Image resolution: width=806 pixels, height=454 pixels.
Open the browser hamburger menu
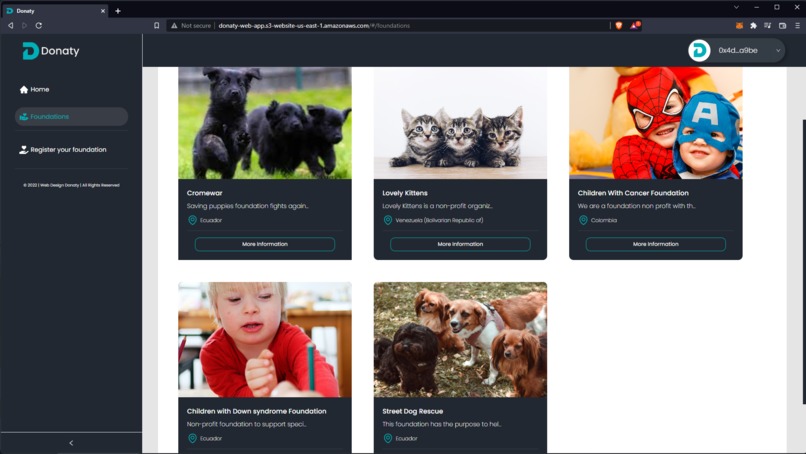pos(797,25)
